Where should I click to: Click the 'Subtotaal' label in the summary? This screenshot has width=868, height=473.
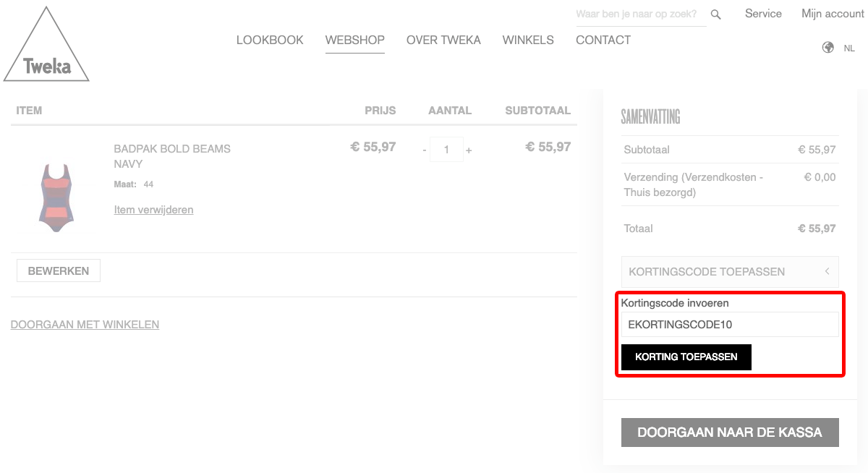(x=647, y=150)
